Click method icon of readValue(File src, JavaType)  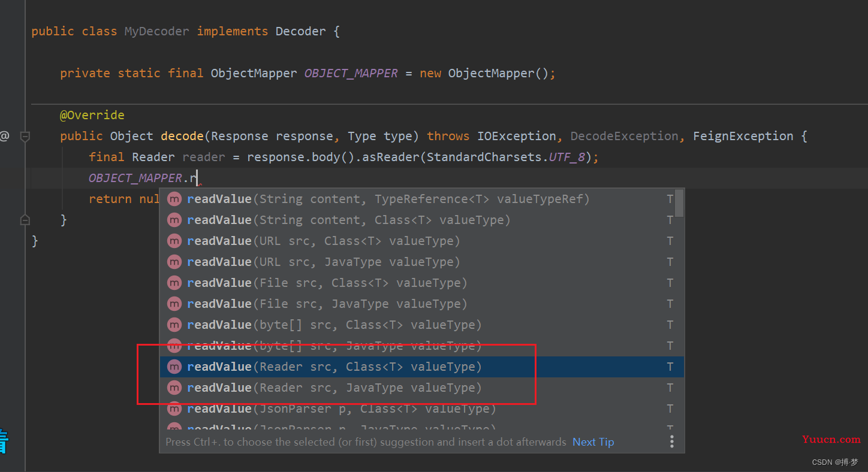(x=174, y=304)
